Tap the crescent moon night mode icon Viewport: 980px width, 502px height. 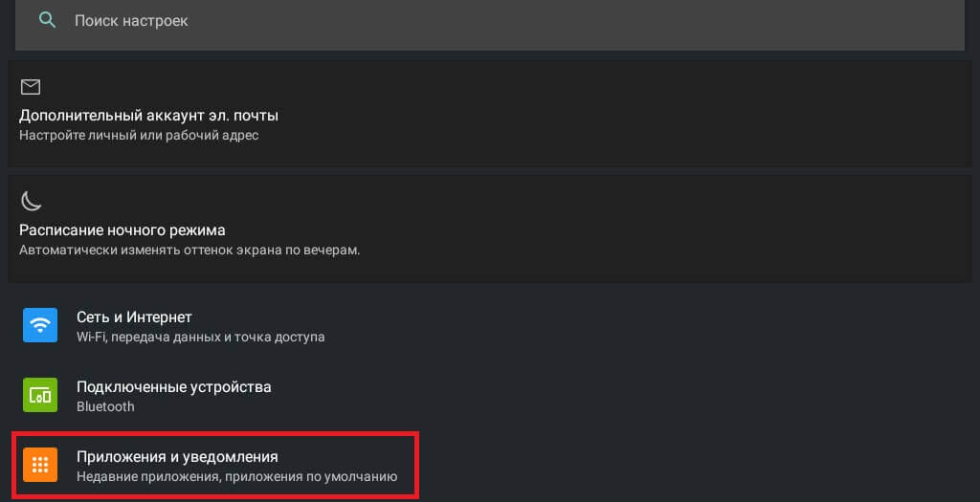[31, 201]
